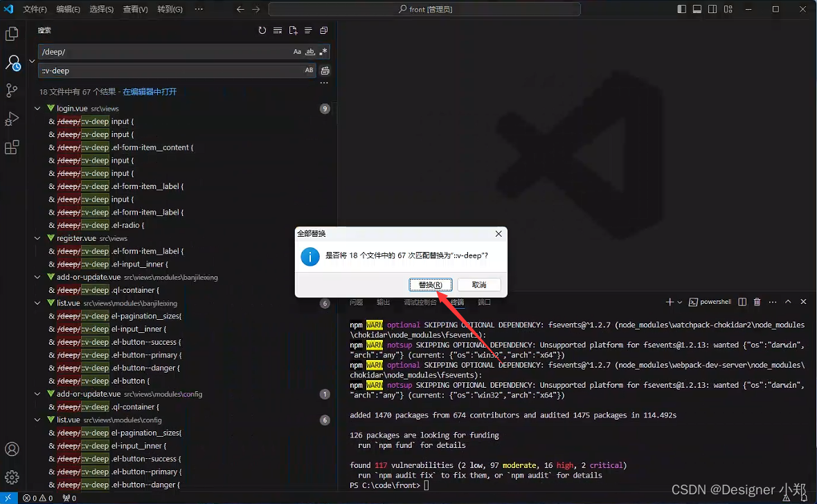This screenshot has width=817, height=504.
Task: Open terminal more actions ellipsis
Action: click(773, 302)
